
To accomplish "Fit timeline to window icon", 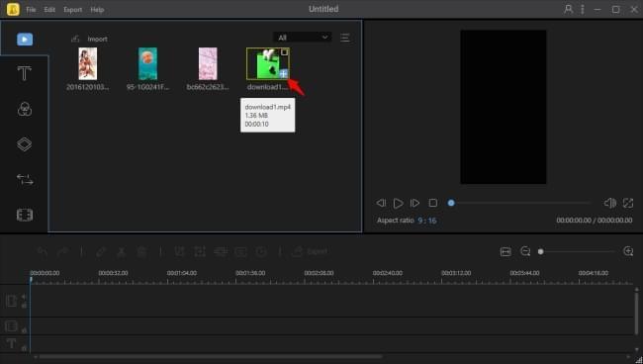I will tap(505, 251).
